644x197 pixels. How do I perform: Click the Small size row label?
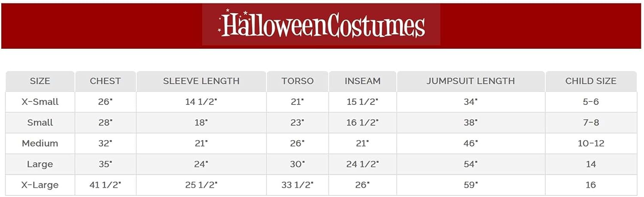pos(40,122)
